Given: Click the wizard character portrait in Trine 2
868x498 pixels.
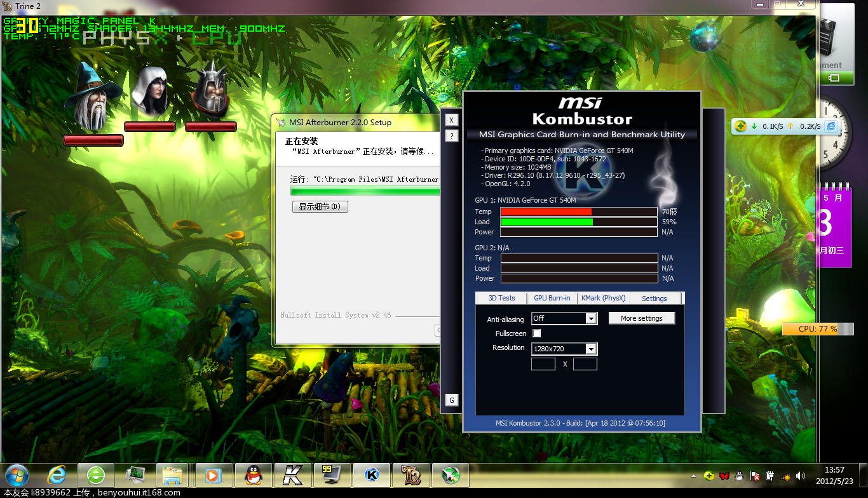Looking at the screenshot, I should tap(93, 97).
